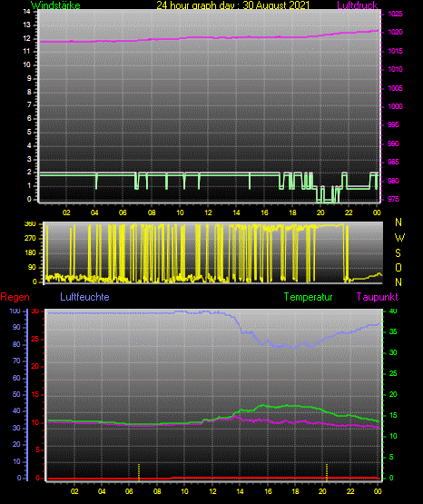
Task: Click the 12 hour label under wind graph
Action: 208,212
